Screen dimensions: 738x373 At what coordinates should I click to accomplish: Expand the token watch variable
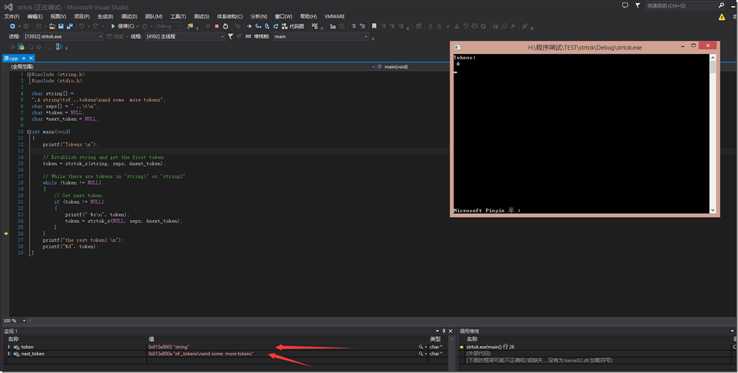(x=9, y=347)
